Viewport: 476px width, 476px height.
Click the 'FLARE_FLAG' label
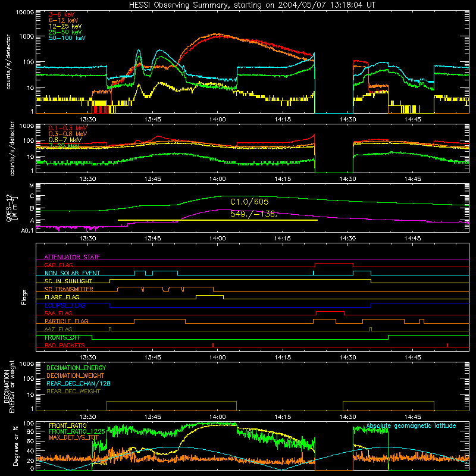pos(62,297)
